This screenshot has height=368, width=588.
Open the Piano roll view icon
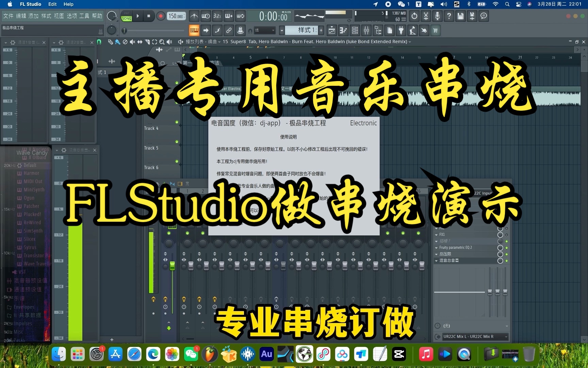343,31
